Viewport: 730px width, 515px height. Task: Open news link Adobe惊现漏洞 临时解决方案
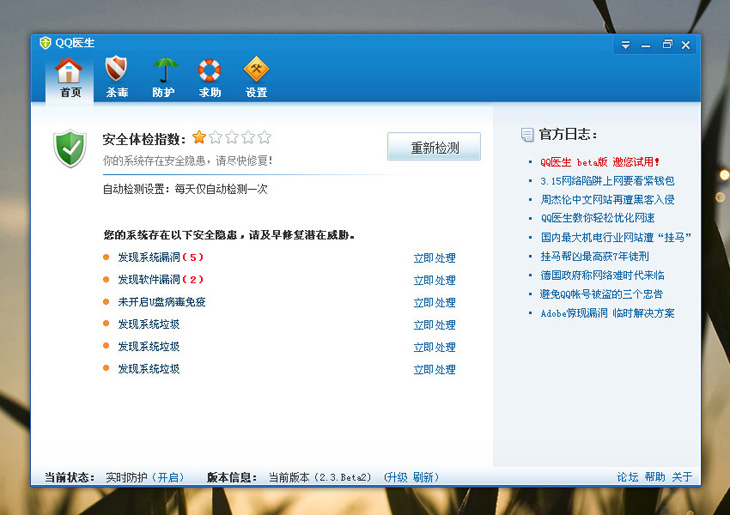607,313
